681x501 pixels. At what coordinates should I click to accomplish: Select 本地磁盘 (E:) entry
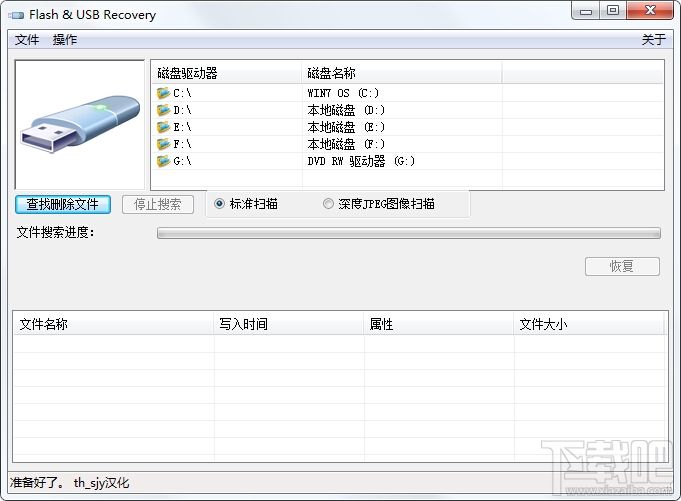346,127
